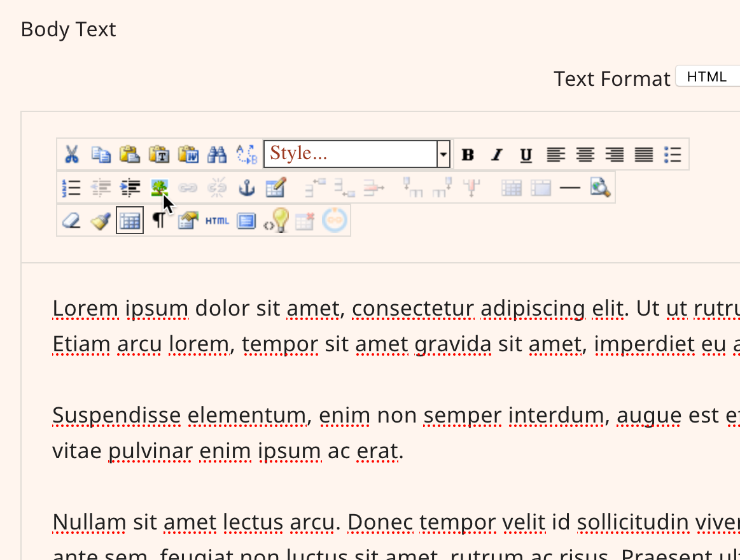Toggle italic formatting
740x560 pixels.
coord(497,155)
